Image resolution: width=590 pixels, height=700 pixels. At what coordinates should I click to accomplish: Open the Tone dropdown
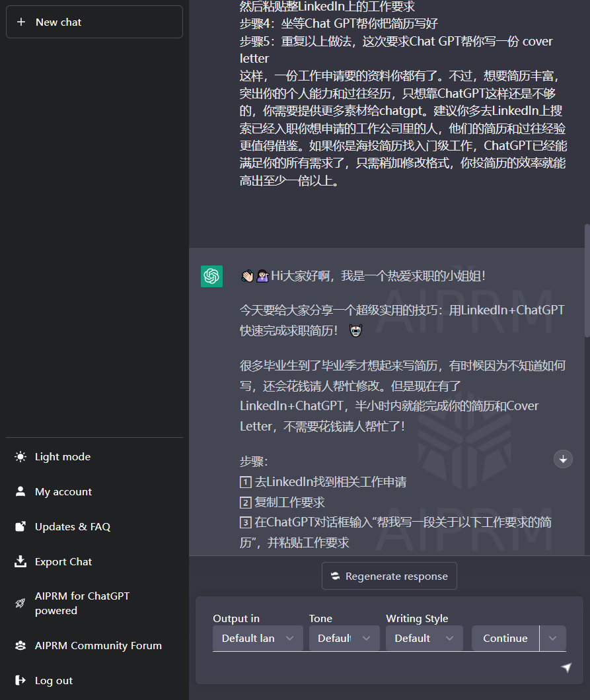[x=344, y=638]
